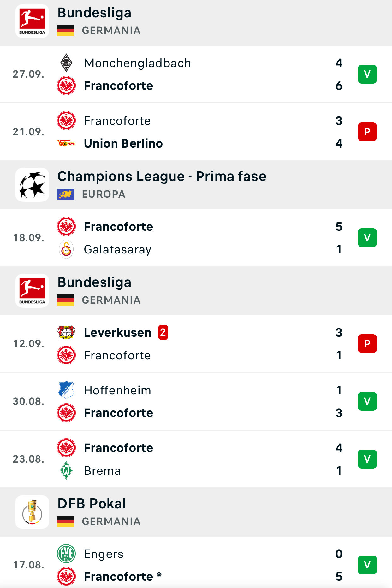Click the DFB Pokal trophy icon
The image size is (392, 588).
pos(32,512)
